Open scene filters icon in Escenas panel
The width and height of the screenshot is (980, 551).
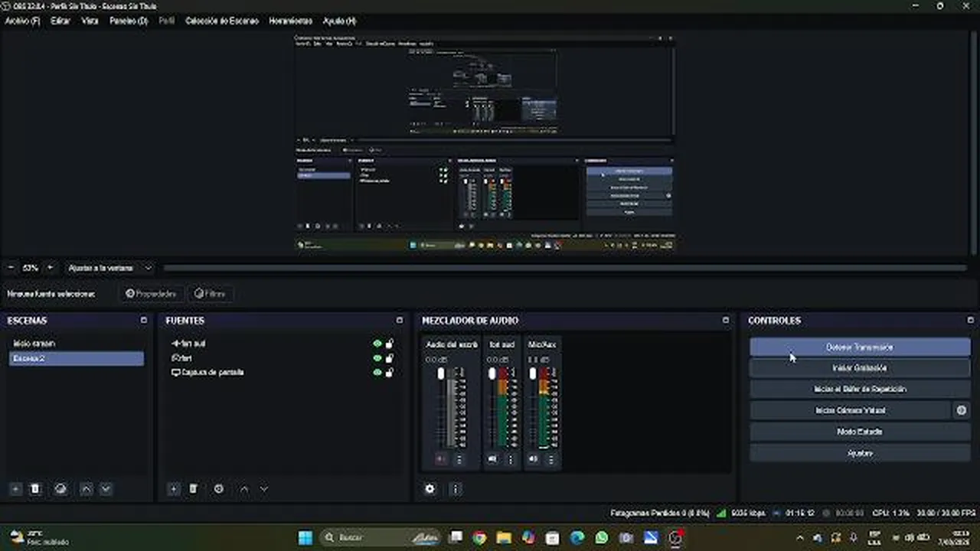(x=60, y=488)
